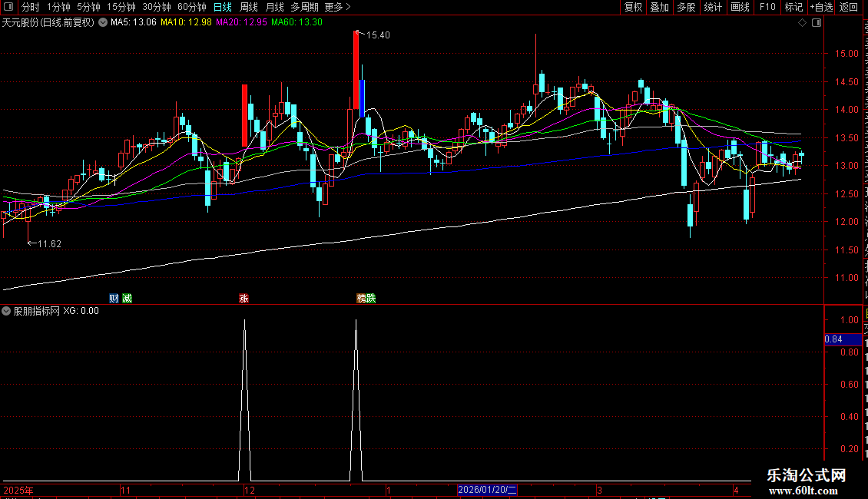Expand the 更多 periods menu
This screenshot has height=499, width=868.
click(337, 7)
